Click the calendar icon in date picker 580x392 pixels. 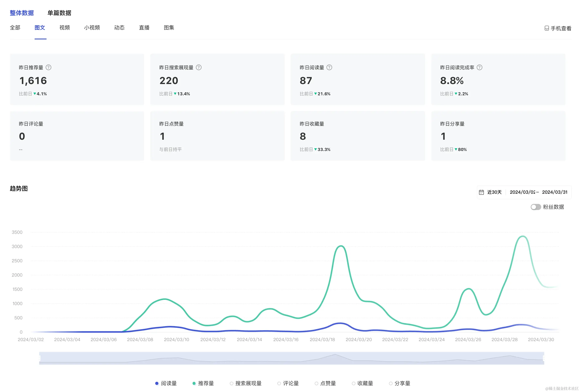481,192
